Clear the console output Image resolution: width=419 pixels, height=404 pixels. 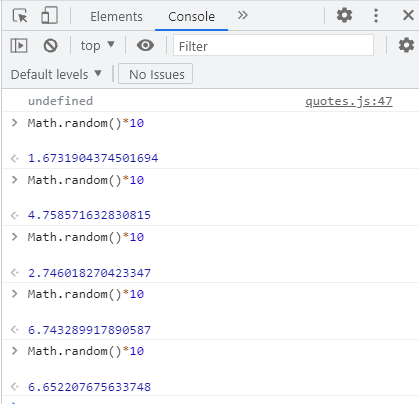click(x=50, y=45)
